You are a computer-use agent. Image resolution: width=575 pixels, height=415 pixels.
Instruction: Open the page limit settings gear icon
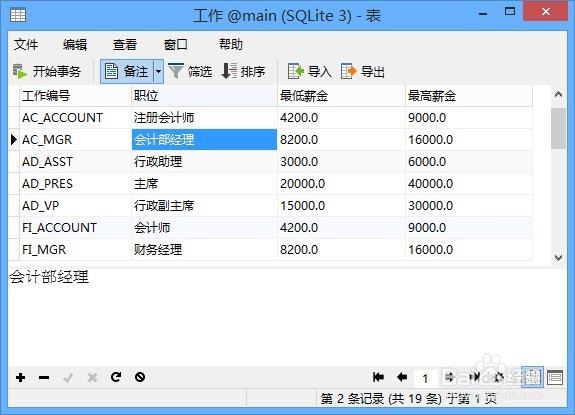click(498, 377)
